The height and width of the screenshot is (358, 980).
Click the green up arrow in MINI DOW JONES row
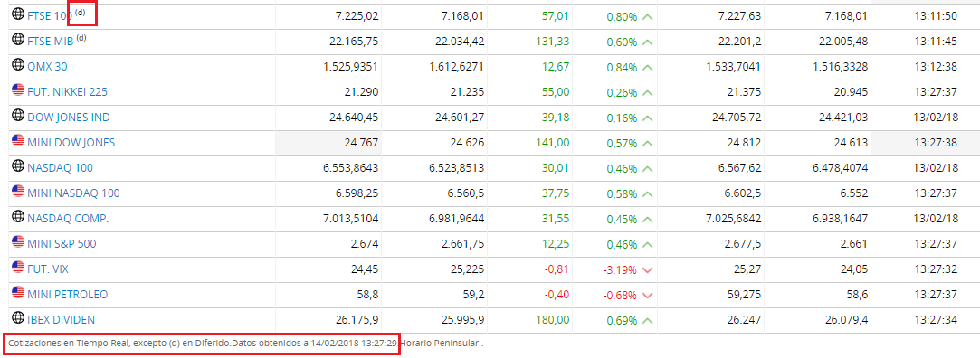pyautogui.click(x=647, y=144)
